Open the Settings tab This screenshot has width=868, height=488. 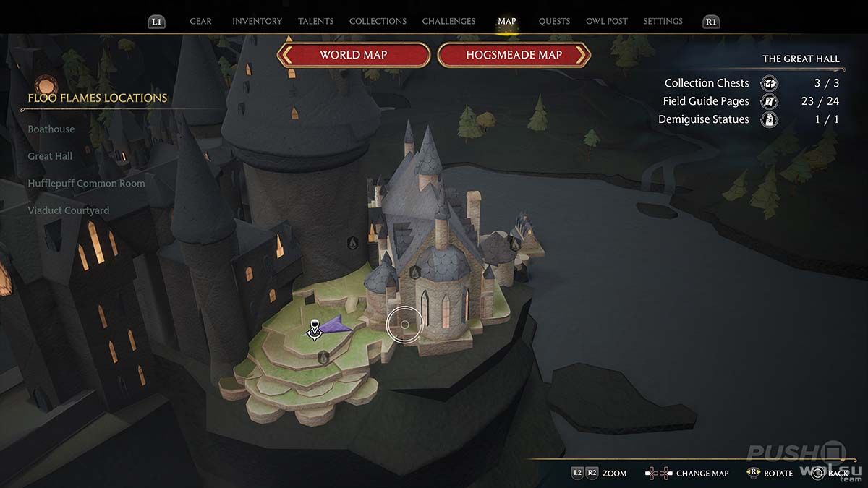coord(663,22)
